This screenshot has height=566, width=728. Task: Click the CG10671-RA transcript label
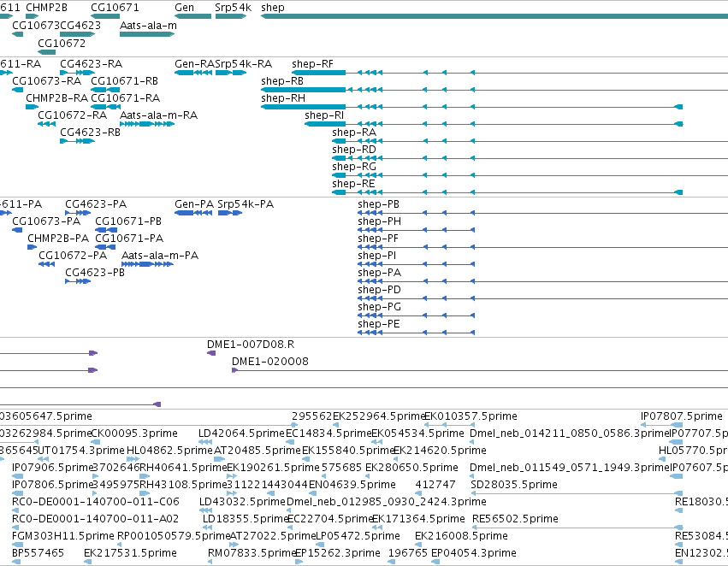coord(126,97)
